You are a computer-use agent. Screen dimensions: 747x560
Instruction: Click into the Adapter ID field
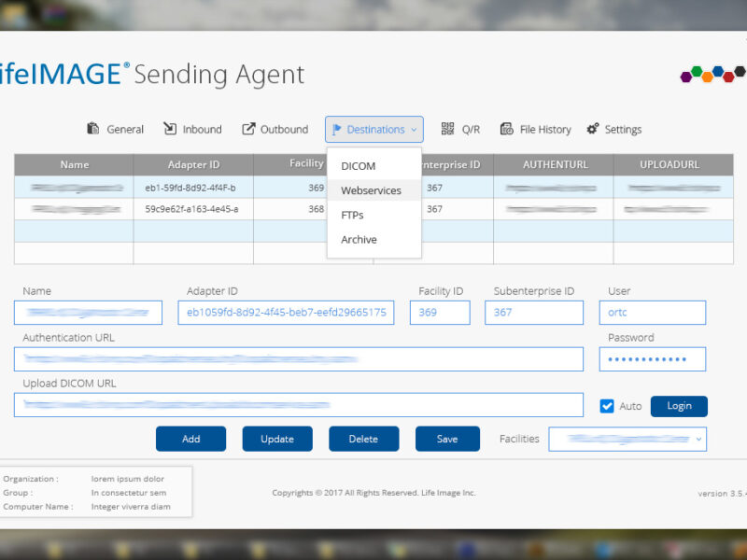coord(286,313)
